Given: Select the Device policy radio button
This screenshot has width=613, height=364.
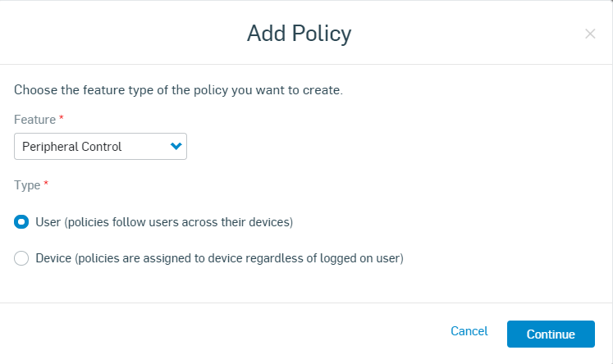Looking at the screenshot, I should (x=22, y=258).
